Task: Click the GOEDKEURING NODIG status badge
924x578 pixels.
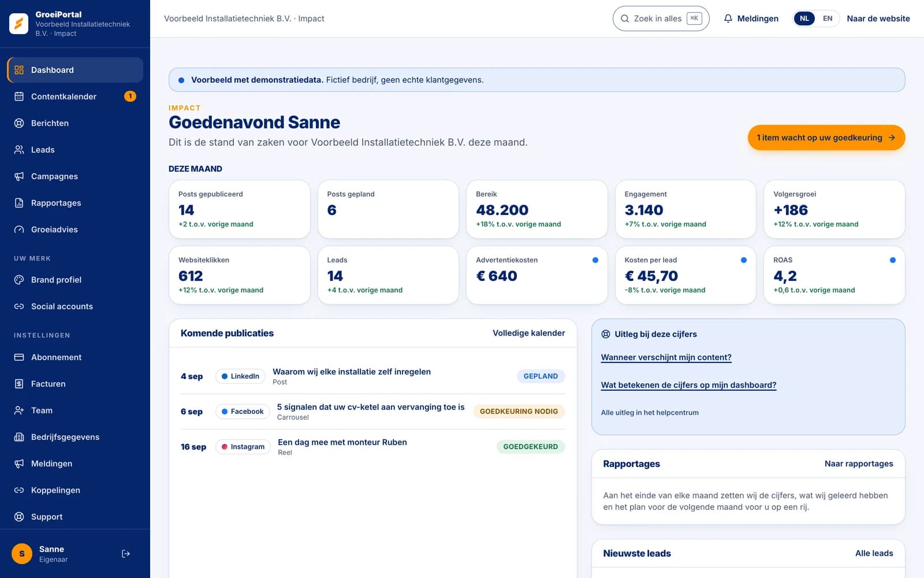Action: pyautogui.click(x=519, y=412)
